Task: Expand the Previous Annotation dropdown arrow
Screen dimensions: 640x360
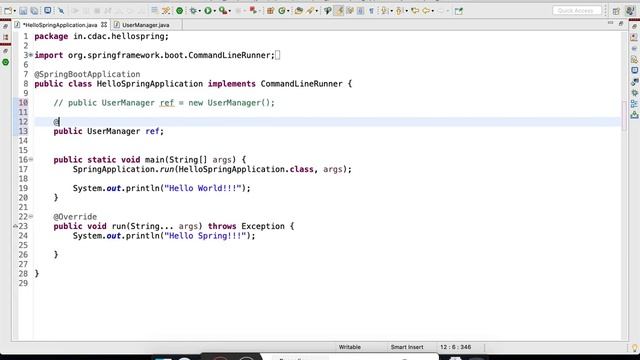Action: pyautogui.click(x=407, y=11)
